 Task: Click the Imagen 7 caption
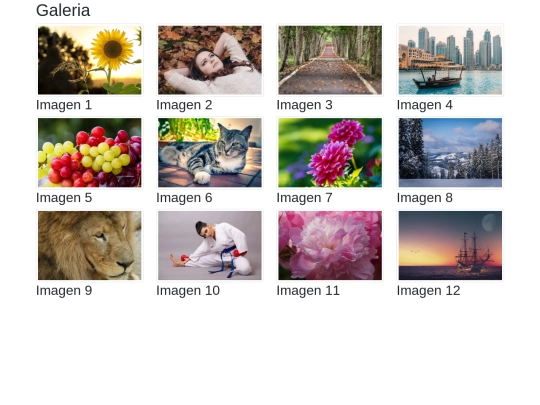click(304, 198)
